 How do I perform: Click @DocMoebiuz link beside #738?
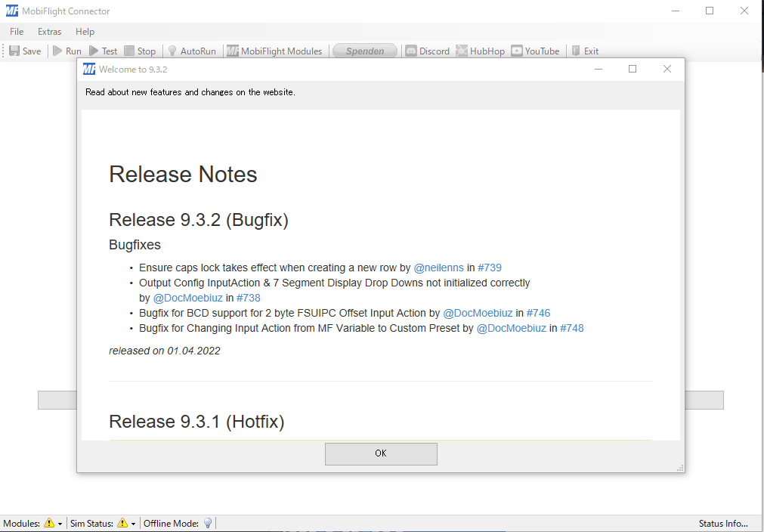[188, 298]
